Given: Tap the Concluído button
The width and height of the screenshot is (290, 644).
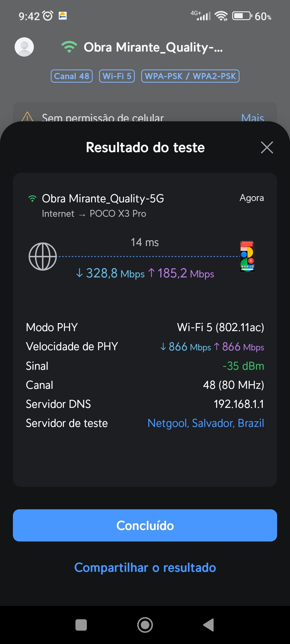Looking at the screenshot, I should coord(145,525).
